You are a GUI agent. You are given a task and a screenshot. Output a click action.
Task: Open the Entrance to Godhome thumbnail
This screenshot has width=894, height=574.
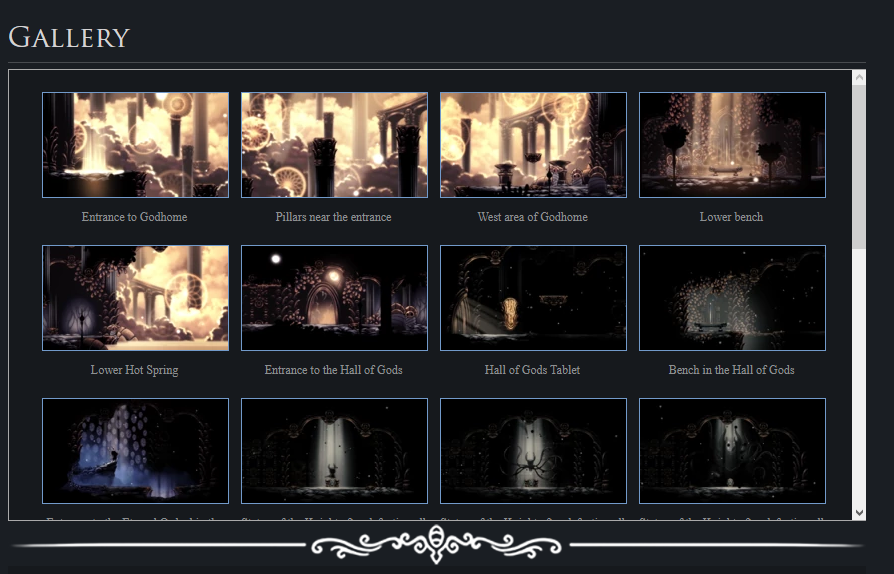click(135, 145)
